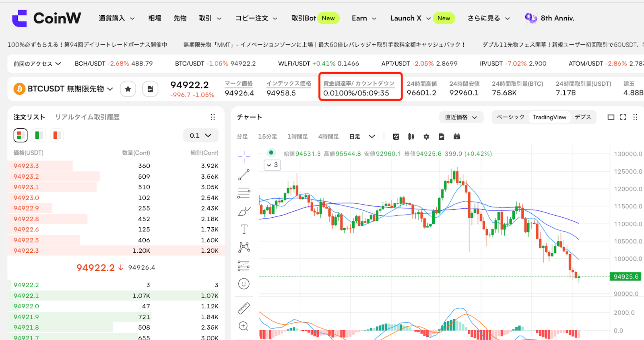Image resolution: width=644 pixels, height=340 pixels.
Task: Show only buy orders in order book
Action: tap(39, 135)
